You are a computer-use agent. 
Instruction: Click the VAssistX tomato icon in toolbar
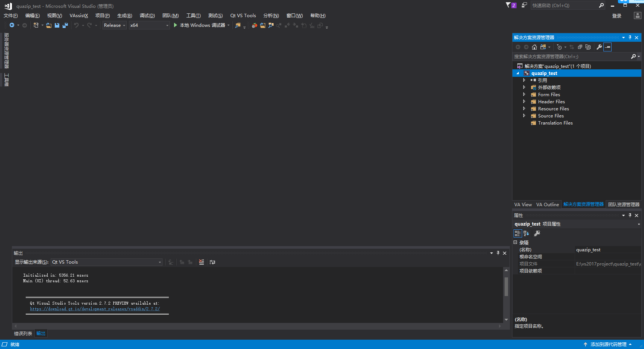pyautogui.click(x=254, y=25)
